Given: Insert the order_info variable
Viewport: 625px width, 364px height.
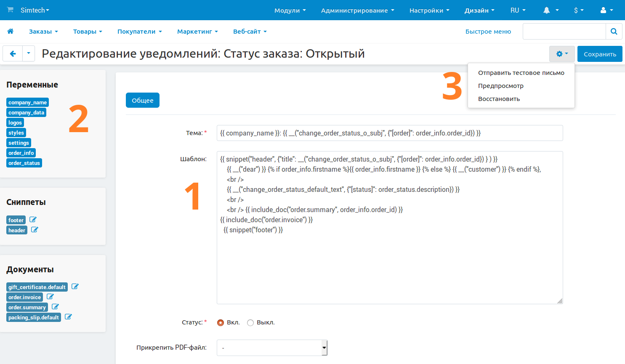Looking at the screenshot, I should (21, 153).
